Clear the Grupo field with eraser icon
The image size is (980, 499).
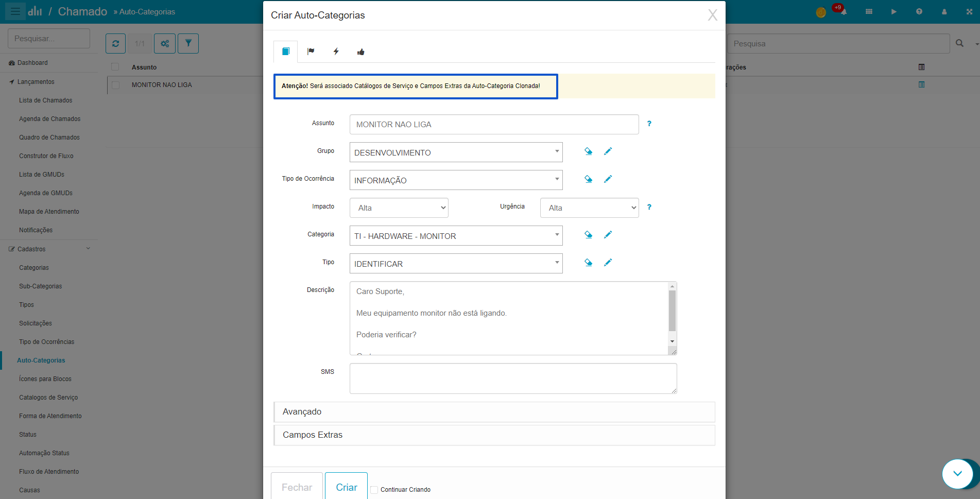(x=588, y=151)
